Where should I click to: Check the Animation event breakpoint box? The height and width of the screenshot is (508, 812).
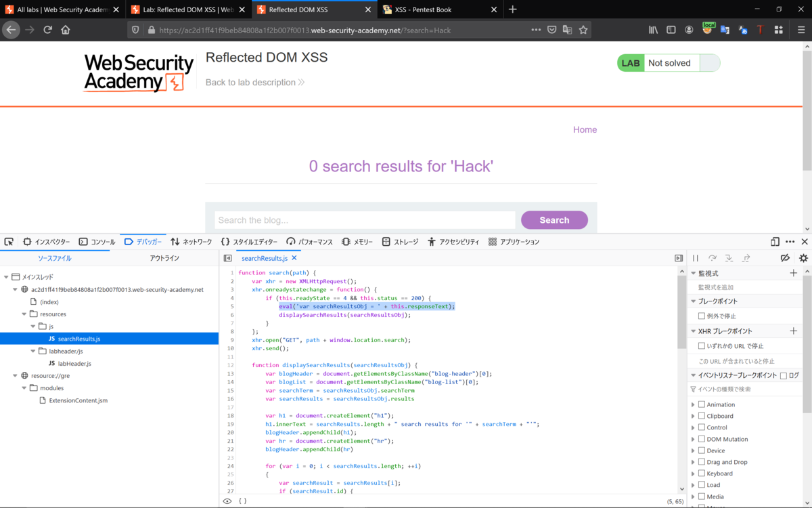702,404
